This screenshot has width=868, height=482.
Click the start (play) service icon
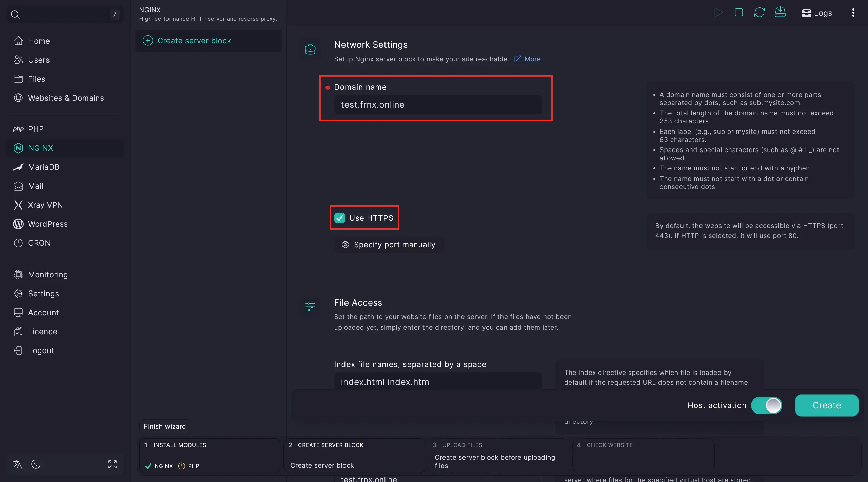point(718,13)
